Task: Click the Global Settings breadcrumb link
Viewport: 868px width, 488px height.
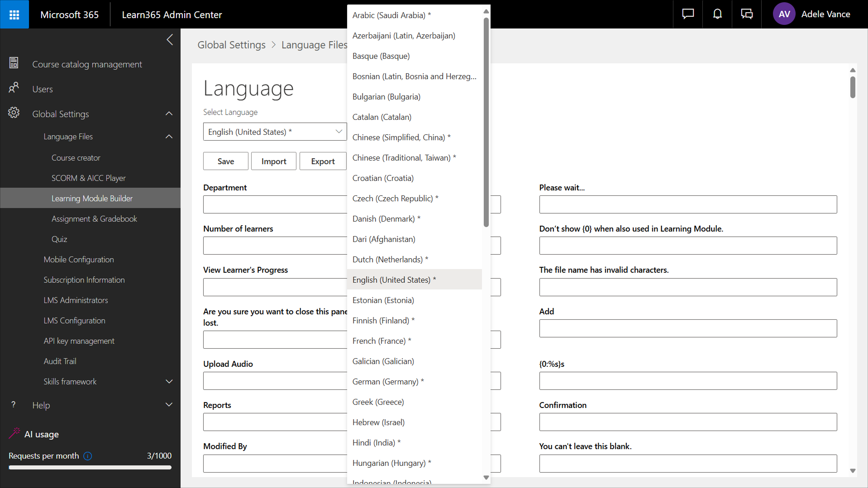Action: (231, 45)
